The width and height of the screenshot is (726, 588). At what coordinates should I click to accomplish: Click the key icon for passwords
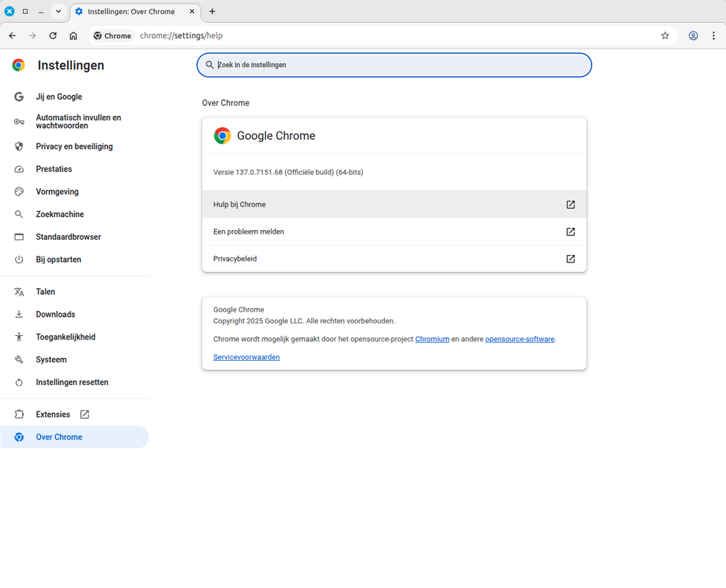point(19,122)
